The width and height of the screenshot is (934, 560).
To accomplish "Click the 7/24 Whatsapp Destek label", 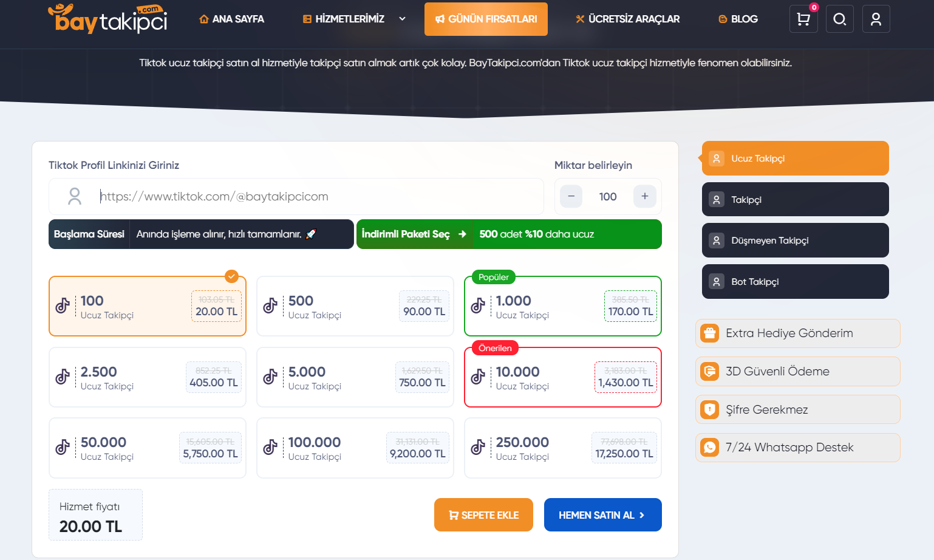I will point(789,448).
